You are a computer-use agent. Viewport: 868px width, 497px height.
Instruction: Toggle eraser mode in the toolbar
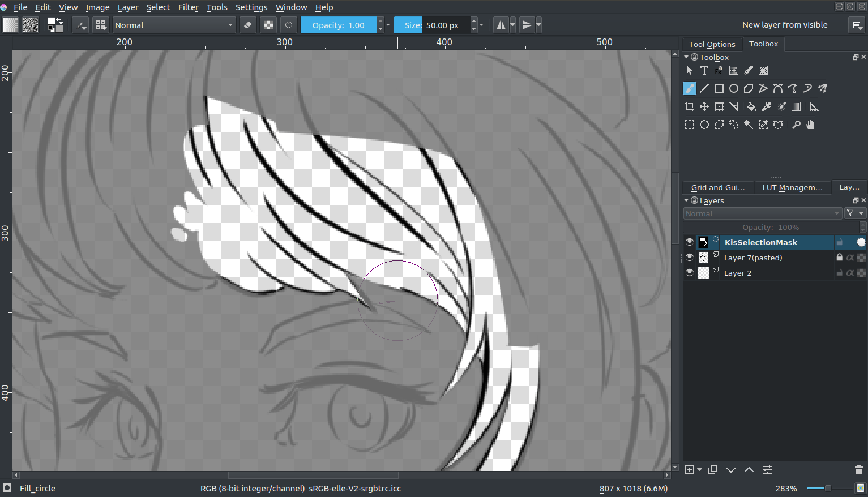click(247, 25)
